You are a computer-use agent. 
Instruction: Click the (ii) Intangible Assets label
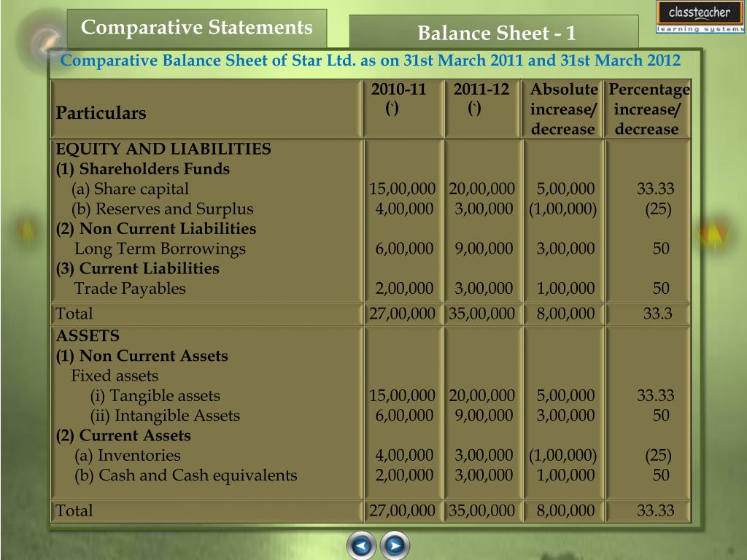click(165, 416)
